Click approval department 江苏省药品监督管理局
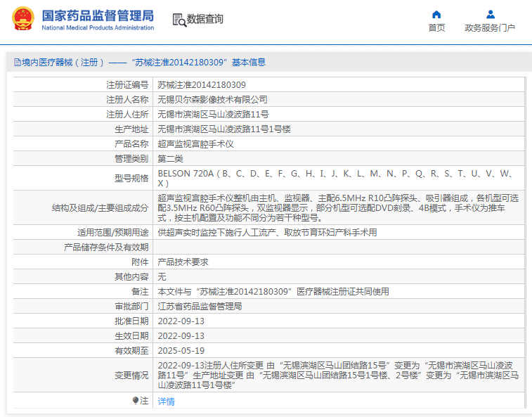Screen dimensions: 532x417 (x=200, y=307)
